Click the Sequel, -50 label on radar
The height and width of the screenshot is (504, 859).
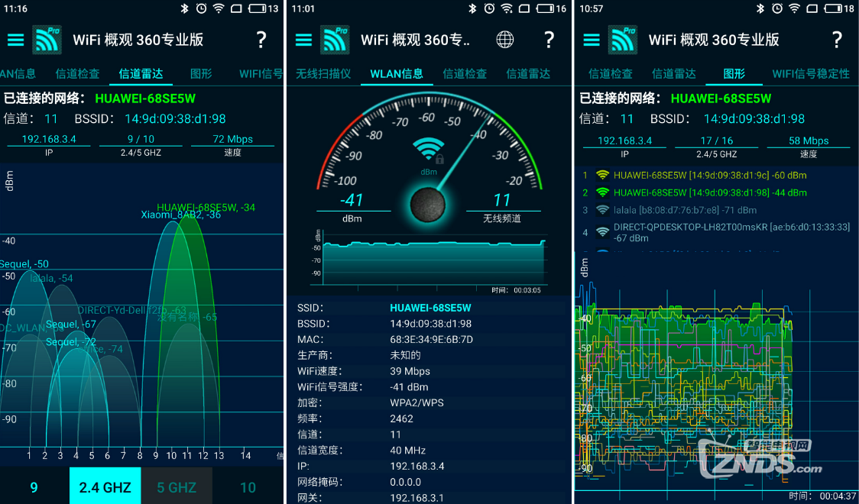[x=24, y=264]
